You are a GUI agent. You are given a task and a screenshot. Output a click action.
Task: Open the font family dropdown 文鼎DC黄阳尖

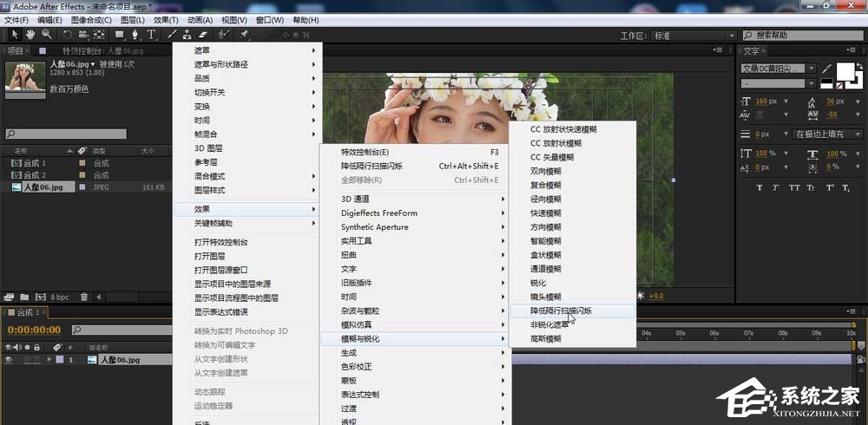[x=779, y=69]
